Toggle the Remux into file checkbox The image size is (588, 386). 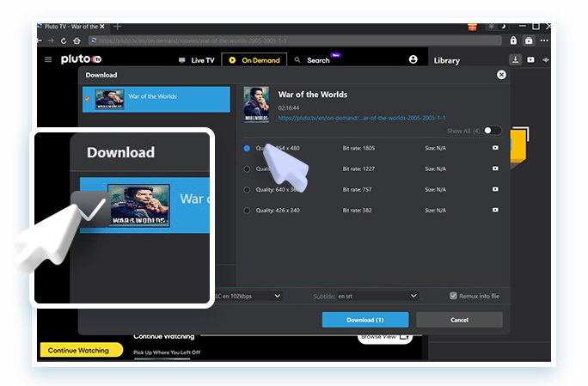tap(453, 296)
